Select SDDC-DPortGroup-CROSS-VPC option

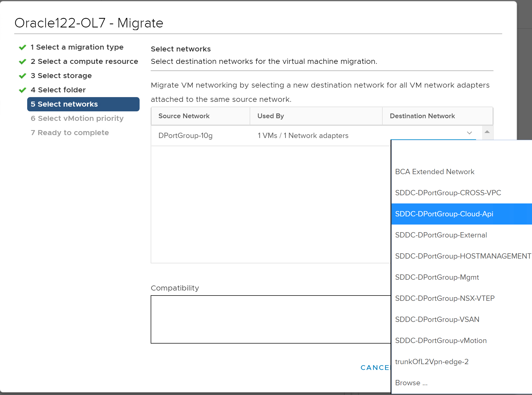[x=448, y=193]
